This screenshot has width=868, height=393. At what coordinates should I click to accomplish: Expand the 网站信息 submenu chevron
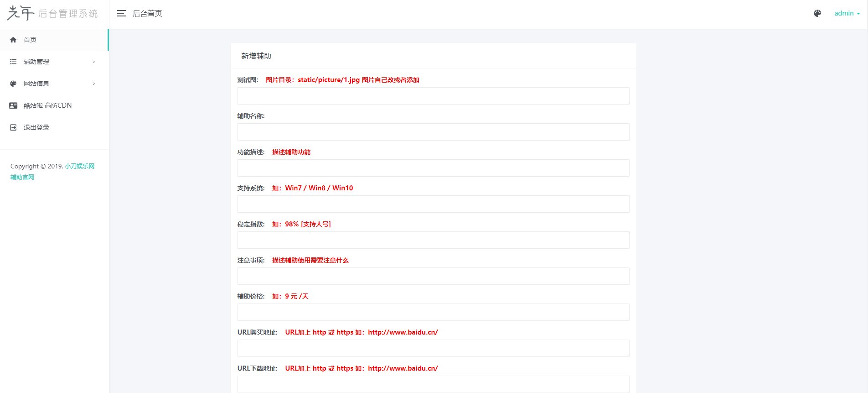pos(94,84)
